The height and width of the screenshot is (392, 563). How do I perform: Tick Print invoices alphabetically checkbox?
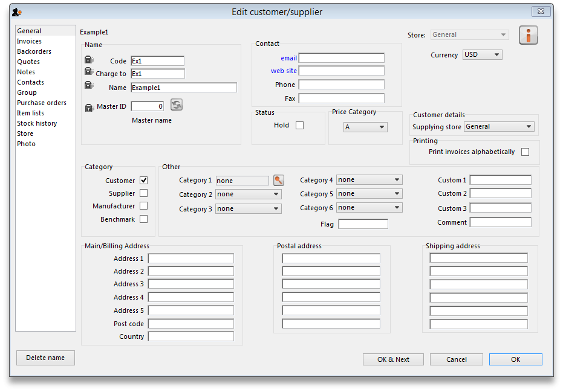pos(525,152)
